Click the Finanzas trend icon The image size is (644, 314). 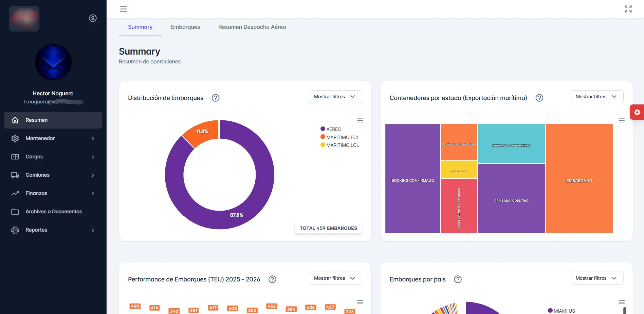(x=15, y=193)
